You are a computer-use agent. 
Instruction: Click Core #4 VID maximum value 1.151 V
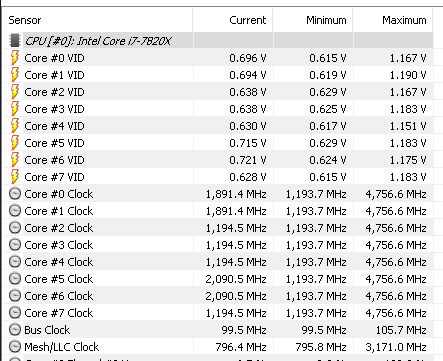tap(408, 126)
